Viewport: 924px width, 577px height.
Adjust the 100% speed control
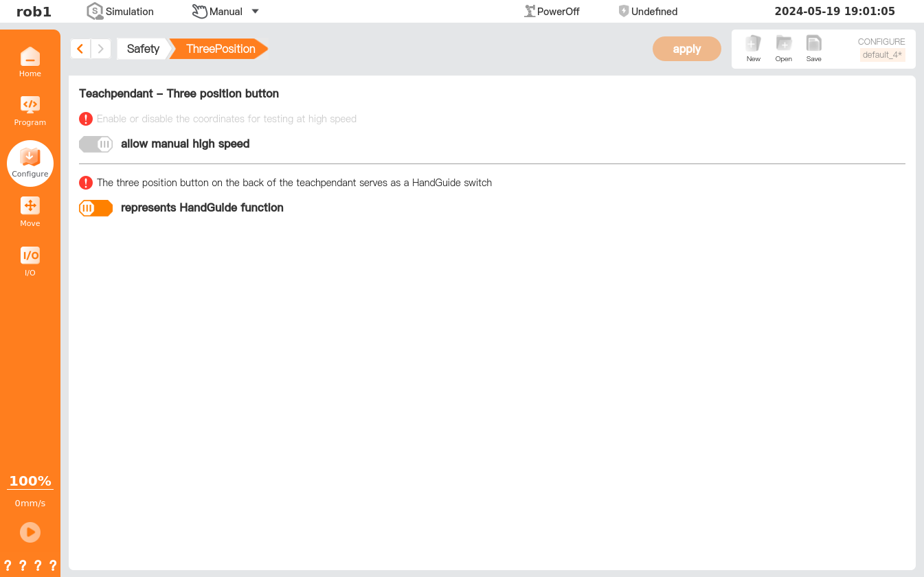pyautogui.click(x=30, y=482)
